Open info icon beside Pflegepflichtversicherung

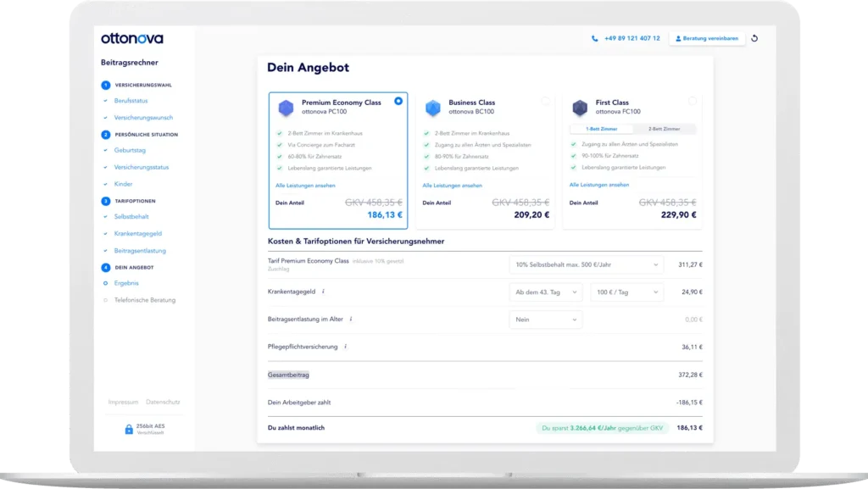(345, 347)
